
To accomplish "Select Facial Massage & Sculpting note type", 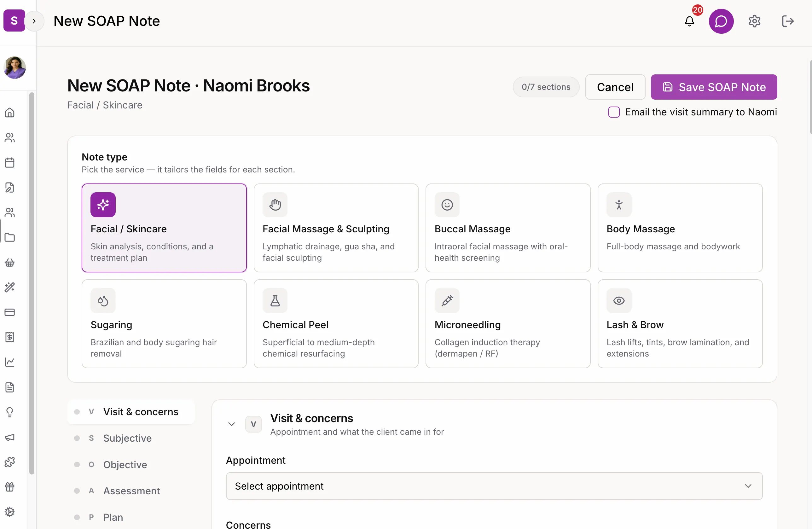I will 336,228.
